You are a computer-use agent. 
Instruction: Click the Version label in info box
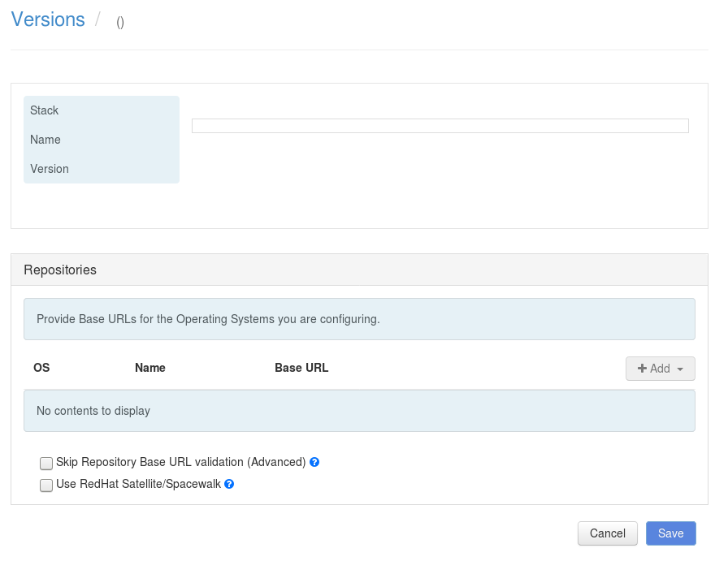(50, 169)
